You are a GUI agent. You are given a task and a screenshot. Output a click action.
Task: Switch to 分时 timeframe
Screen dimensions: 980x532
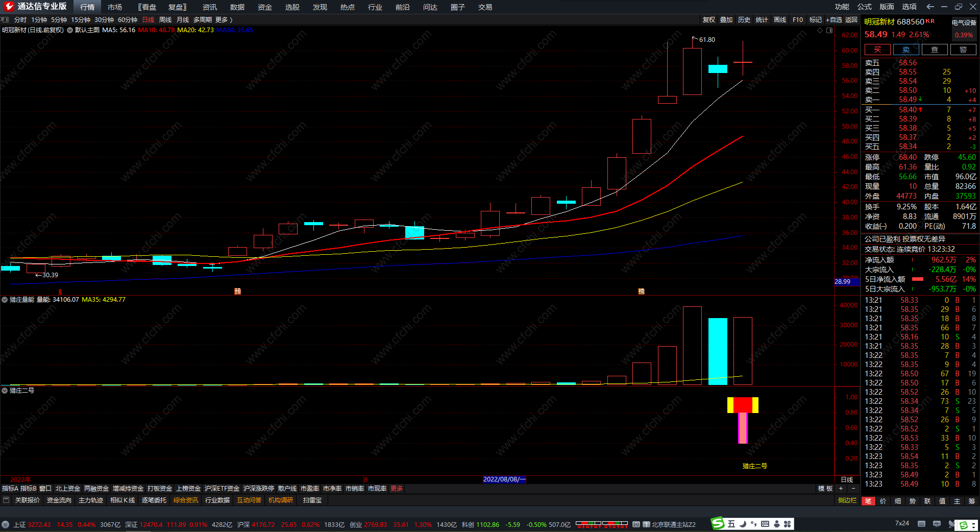(20, 20)
